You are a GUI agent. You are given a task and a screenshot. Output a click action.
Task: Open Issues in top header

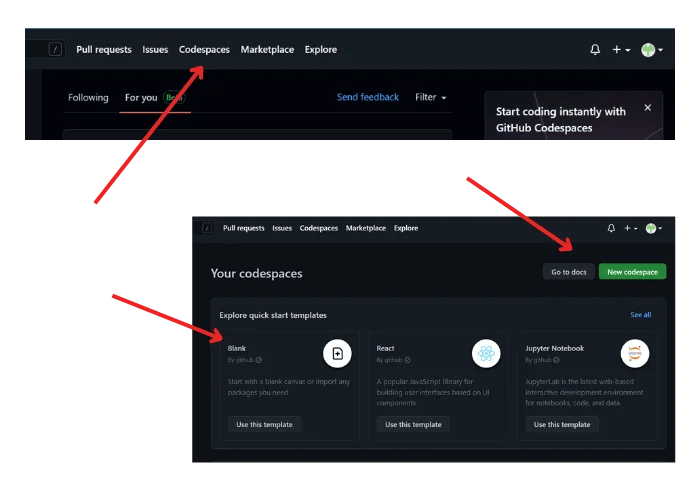tap(155, 50)
